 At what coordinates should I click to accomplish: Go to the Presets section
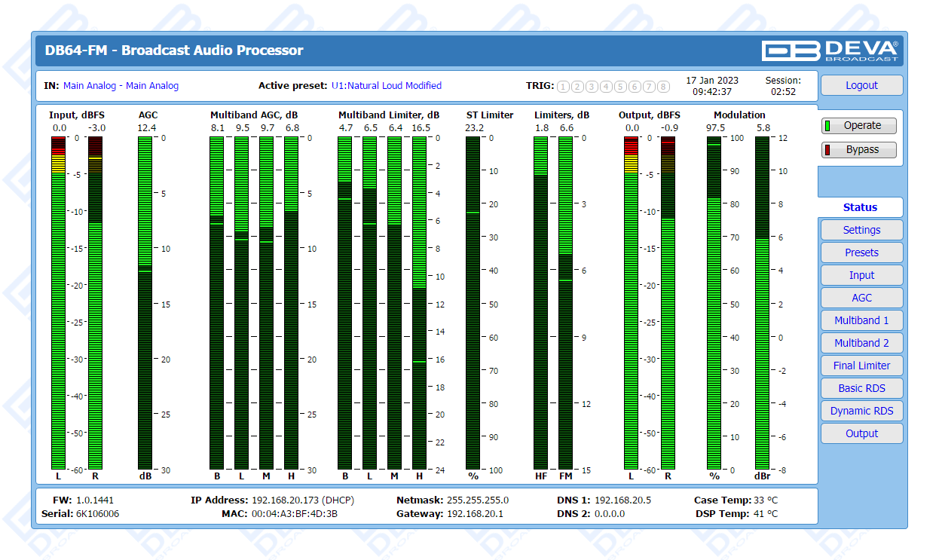point(861,252)
